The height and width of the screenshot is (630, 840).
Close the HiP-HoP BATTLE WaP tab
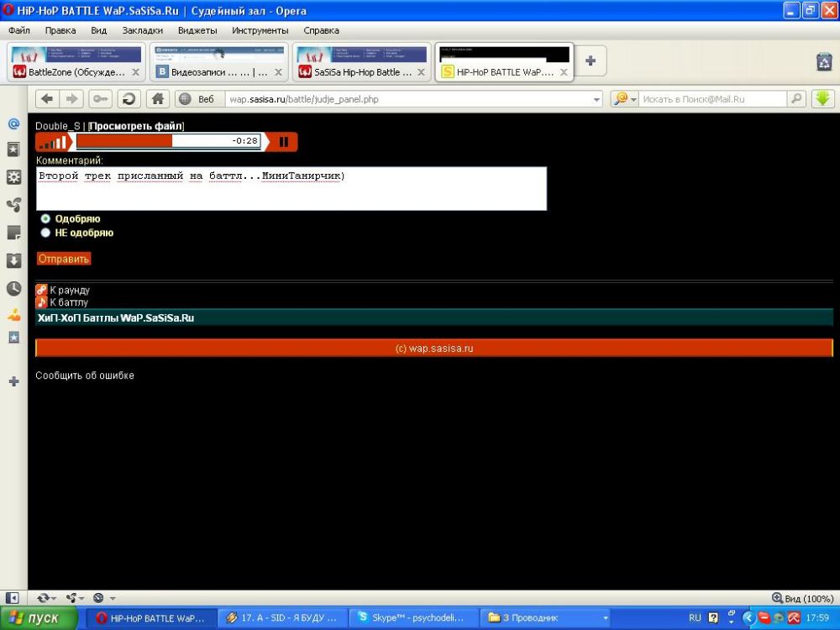click(x=564, y=72)
